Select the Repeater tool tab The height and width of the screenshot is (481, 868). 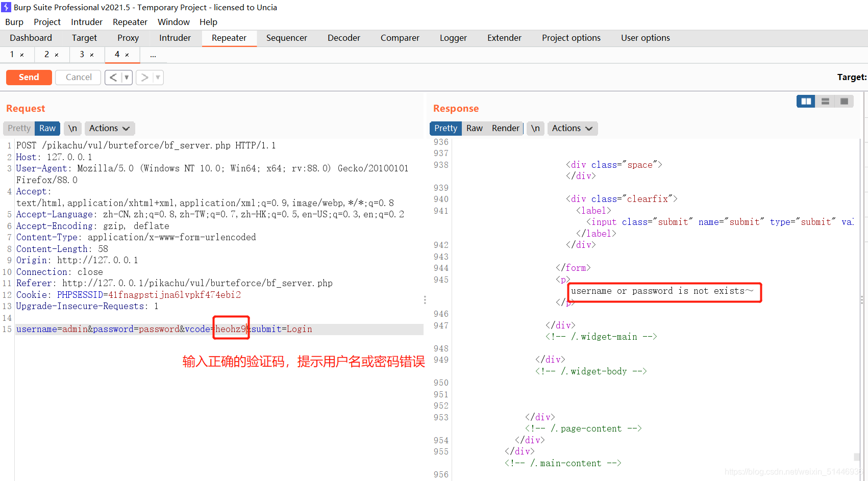pyautogui.click(x=229, y=38)
